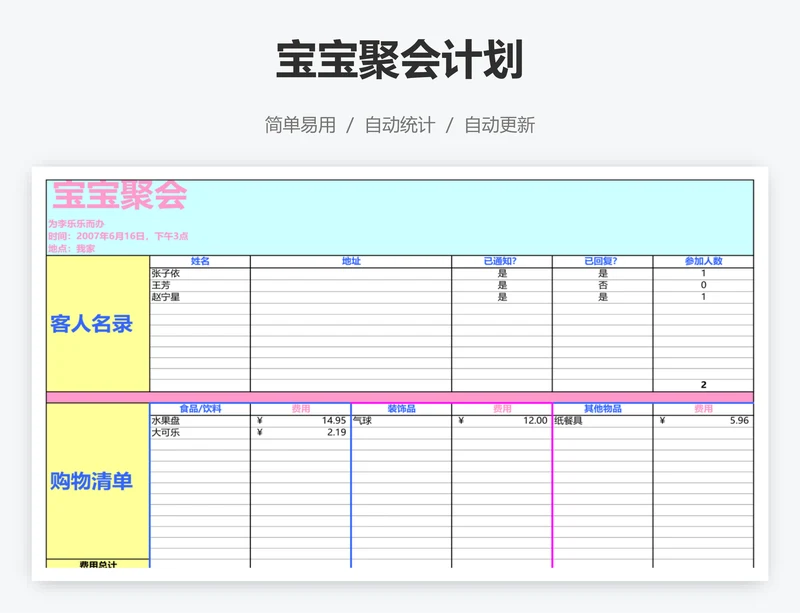Click the 已通知? column header
800x613 pixels.
[x=502, y=261]
